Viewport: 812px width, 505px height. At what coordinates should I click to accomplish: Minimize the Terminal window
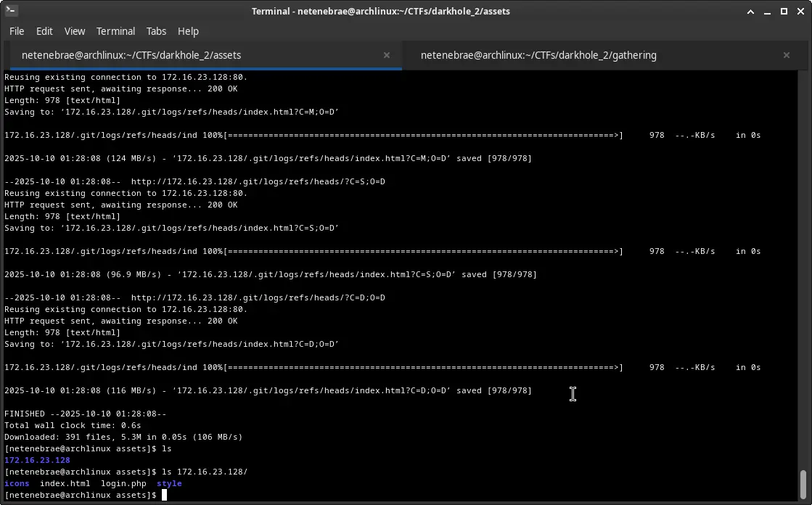(768, 12)
